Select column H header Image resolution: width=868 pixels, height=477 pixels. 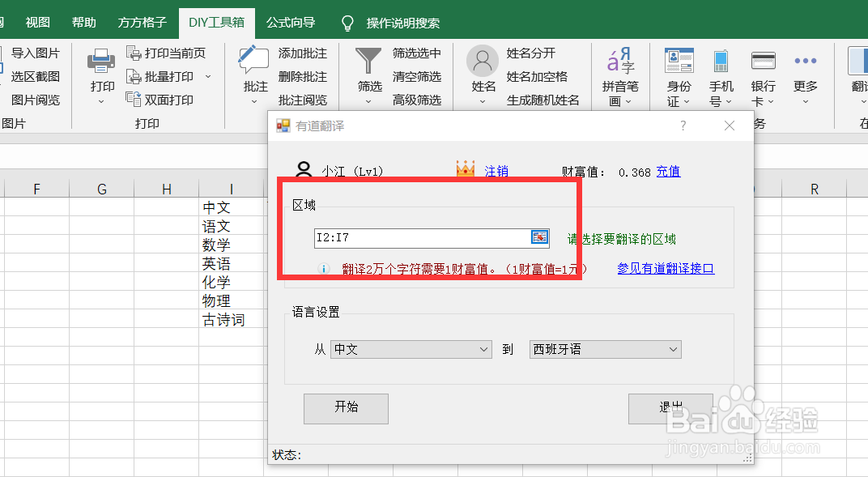point(167,190)
